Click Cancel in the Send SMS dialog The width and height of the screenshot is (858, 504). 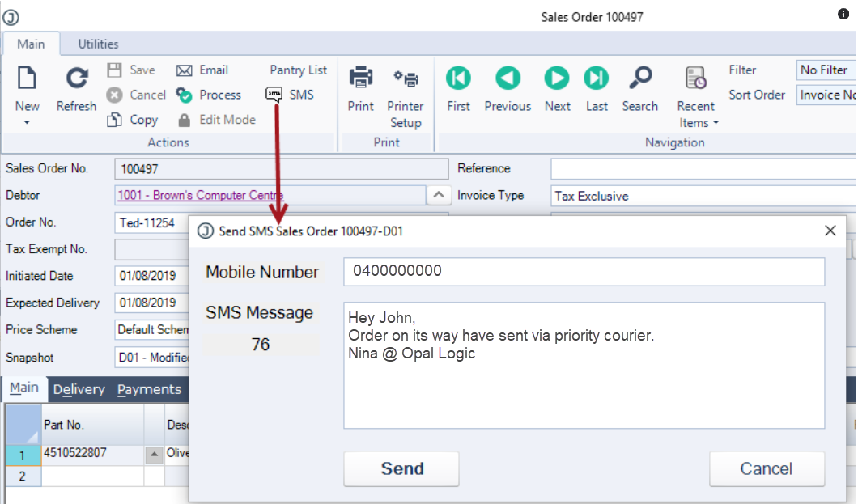[767, 468]
